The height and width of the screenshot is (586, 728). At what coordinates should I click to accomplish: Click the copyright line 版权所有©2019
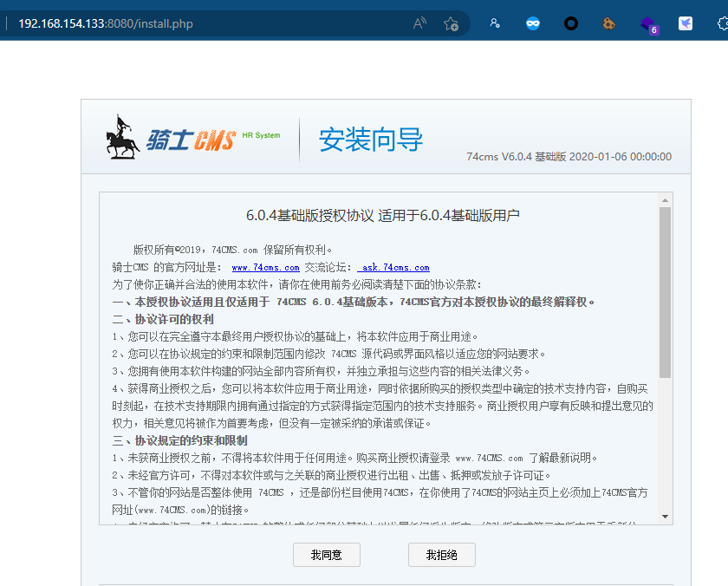(x=232, y=250)
